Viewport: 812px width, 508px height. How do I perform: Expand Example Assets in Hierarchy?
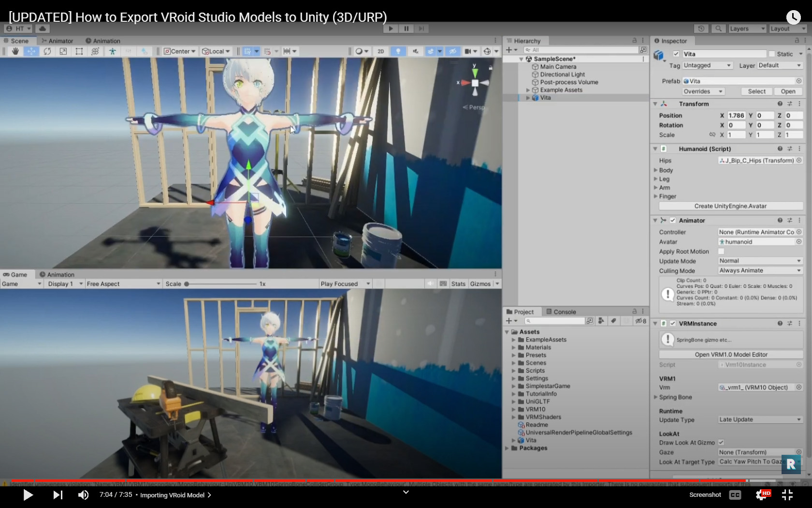tap(528, 90)
